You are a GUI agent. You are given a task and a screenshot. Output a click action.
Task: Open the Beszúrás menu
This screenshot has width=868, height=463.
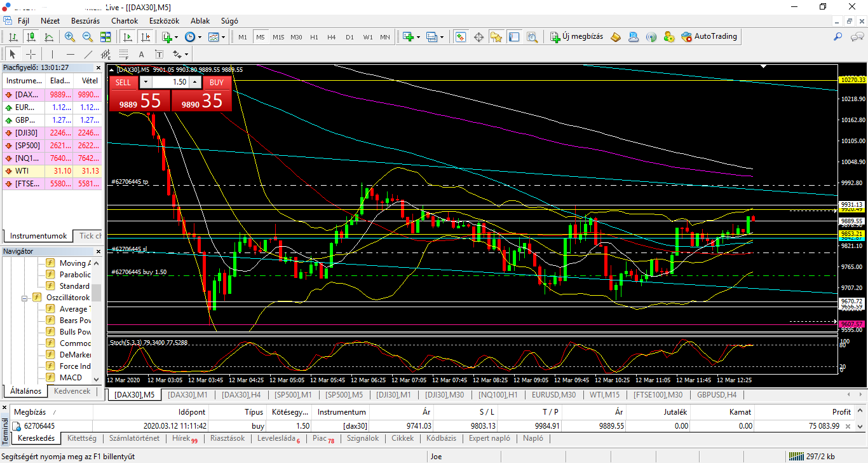[85, 21]
